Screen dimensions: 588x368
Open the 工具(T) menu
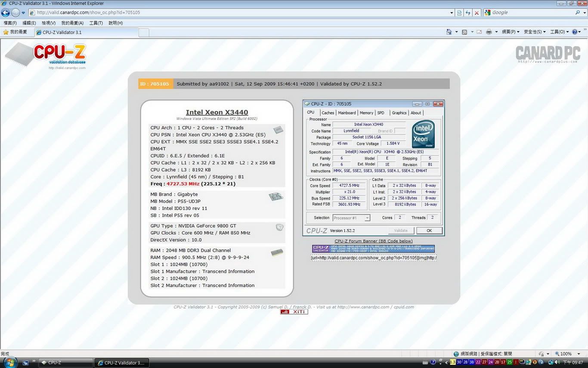point(96,23)
